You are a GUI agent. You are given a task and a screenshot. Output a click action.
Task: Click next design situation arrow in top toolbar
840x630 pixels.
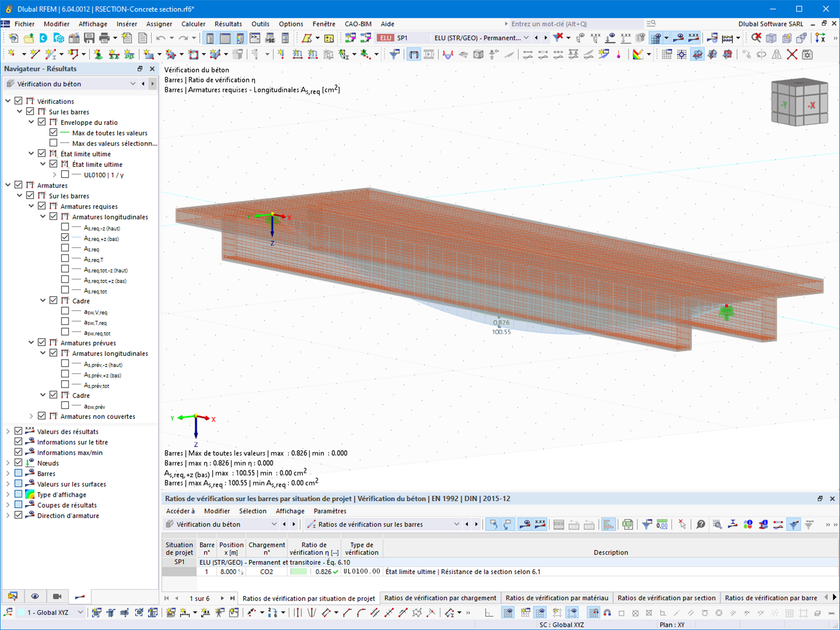pyautogui.click(x=546, y=38)
